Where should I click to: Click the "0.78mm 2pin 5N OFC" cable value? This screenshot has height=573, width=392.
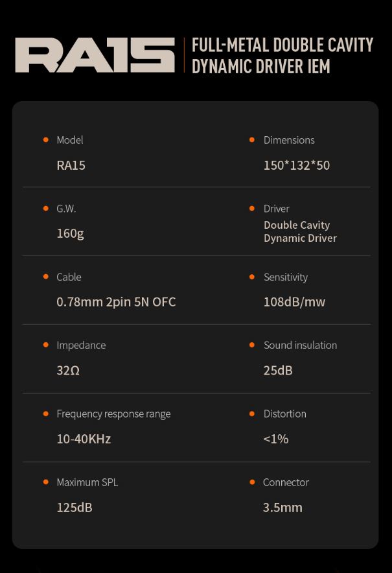pyautogui.click(x=116, y=302)
